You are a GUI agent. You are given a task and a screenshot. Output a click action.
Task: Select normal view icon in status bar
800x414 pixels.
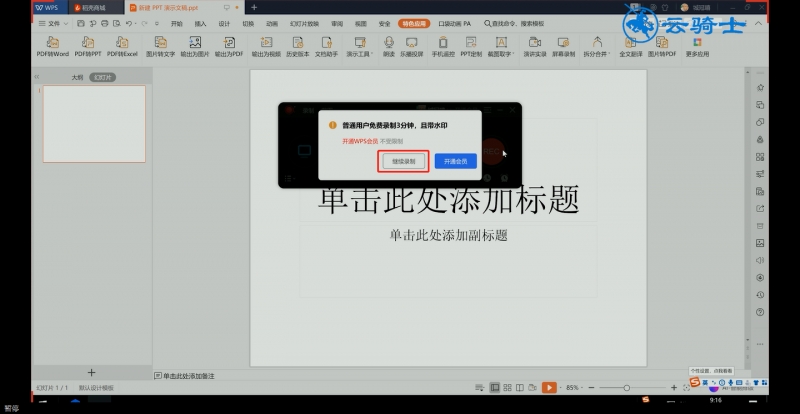point(495,388)
